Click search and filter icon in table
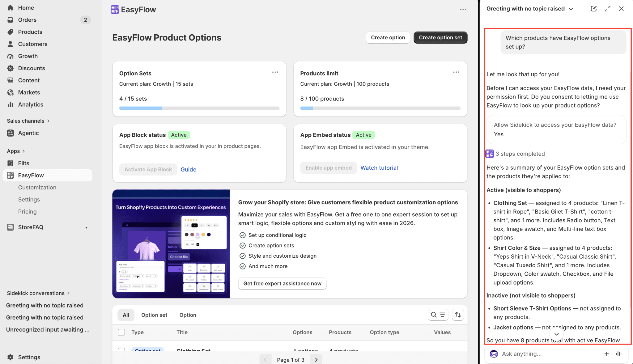The width and height of the screenshot is (633, 364). click(438, 315)
